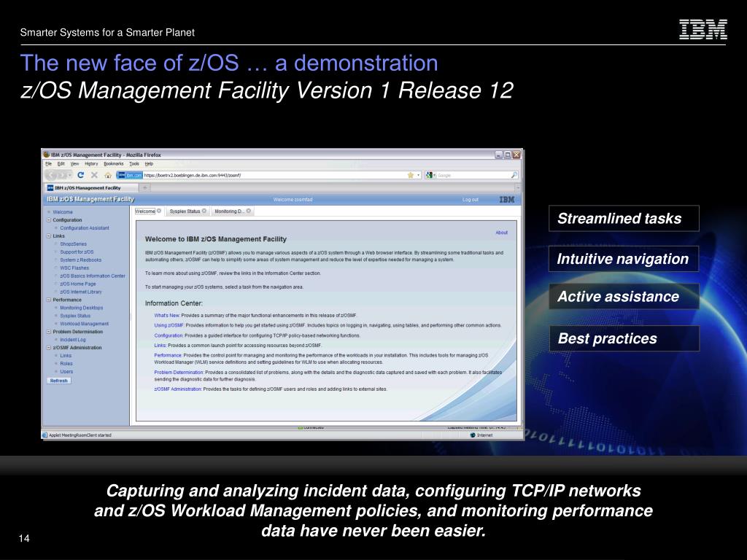Open the search engine selector dropdown
The height and width of the screenshot is (560, 747).
429,175
